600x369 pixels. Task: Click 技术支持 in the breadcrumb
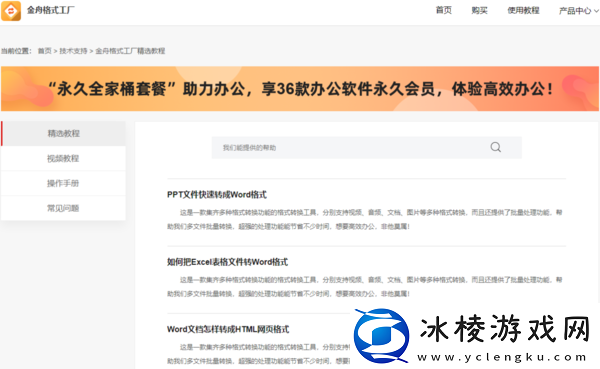pos(73,51)
